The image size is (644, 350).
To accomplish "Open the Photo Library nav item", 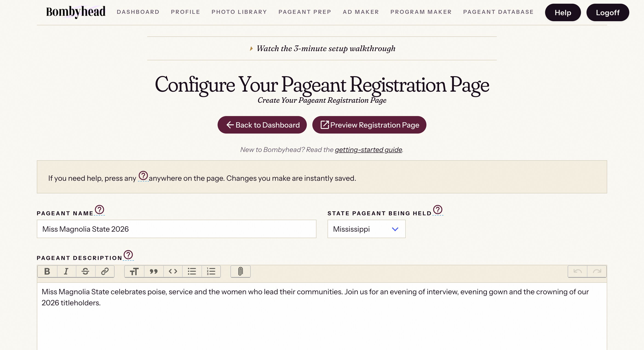I will point(239,12).
